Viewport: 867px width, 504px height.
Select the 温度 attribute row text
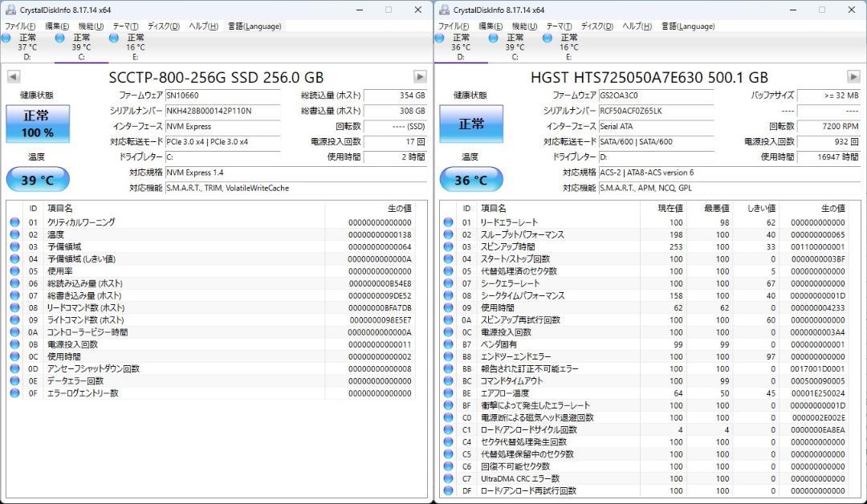[56, 234]
